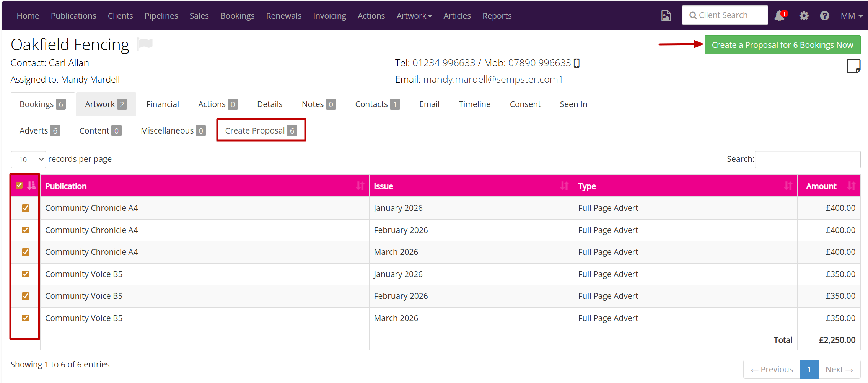The height and width of the screenshot is (383, 868).
Task: Open the Miscellaneous sub-tab
Action: (173, 131)
